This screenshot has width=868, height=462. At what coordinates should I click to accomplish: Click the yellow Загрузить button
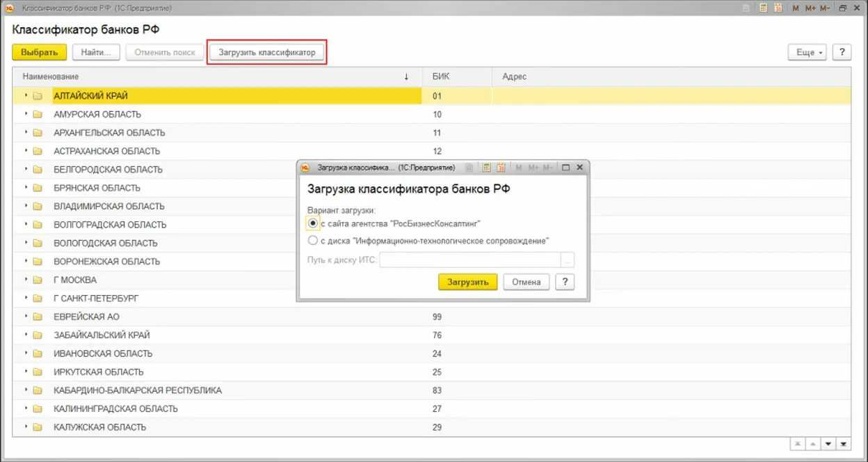[467, 282]
